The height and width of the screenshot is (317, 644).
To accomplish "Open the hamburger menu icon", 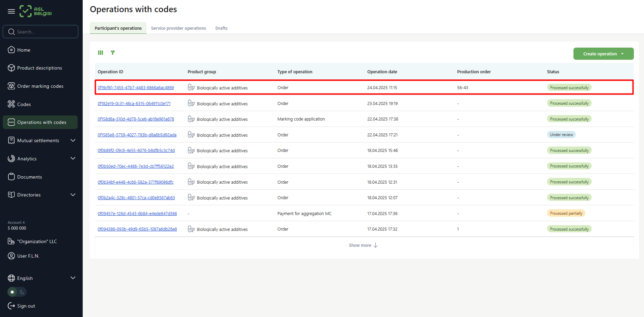I will [11, 11].
